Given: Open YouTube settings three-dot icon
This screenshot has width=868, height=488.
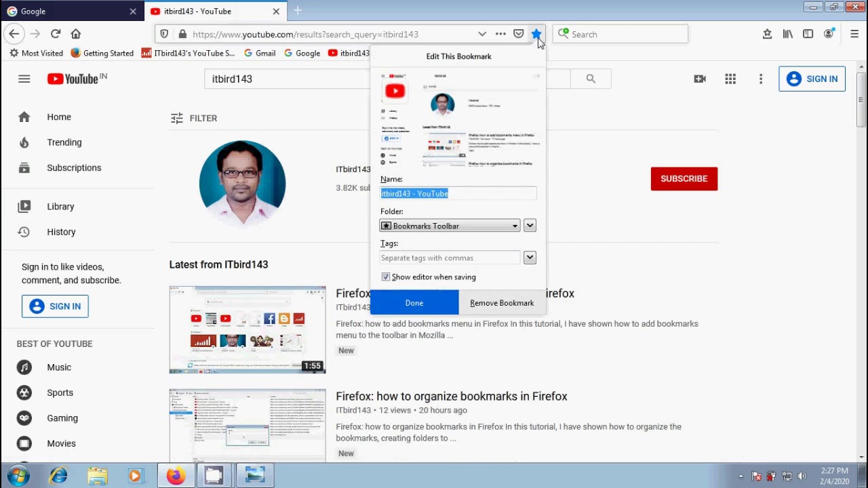Looking at the screenshot, I should [761, 79].
